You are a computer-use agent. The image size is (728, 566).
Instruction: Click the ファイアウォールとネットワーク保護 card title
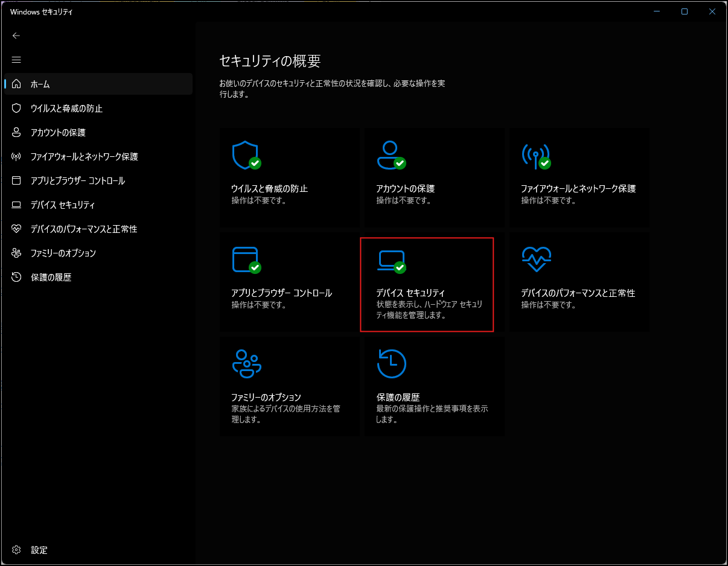[x=578, y=188]
